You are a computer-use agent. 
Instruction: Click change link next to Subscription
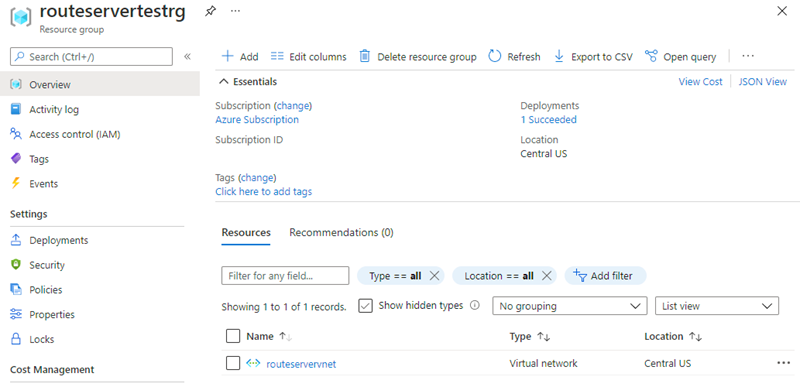(x=293, y=106)
